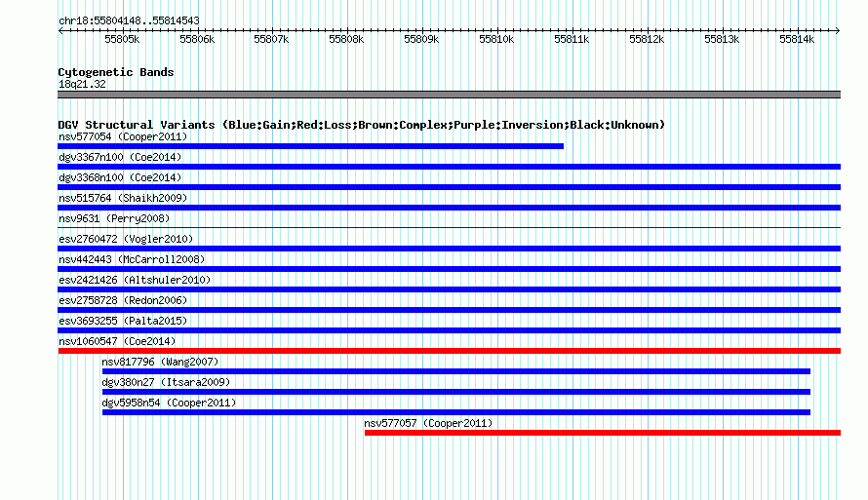Click the thin blue line under nsv9631

(449, 227)
